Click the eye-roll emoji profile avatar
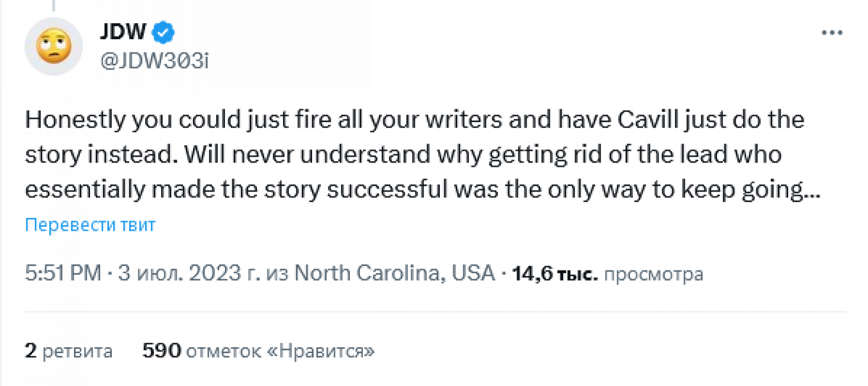The width and height of the screenshot is (868, 386). 54,46
